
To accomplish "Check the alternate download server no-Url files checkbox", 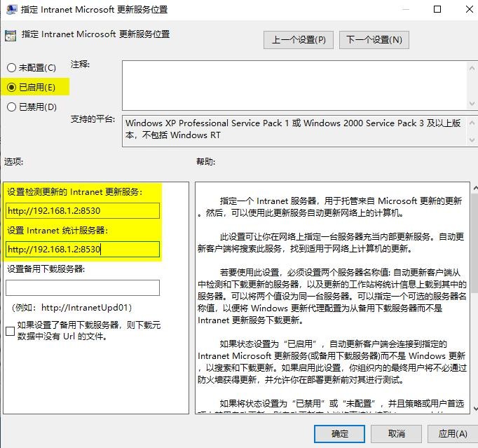I will [11, 331].
